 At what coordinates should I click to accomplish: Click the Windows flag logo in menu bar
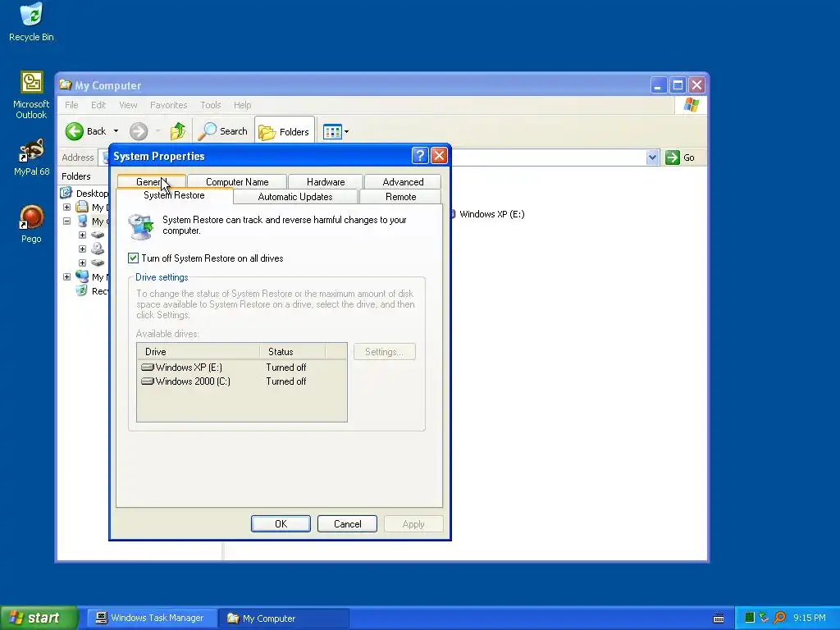click(691, 105)
